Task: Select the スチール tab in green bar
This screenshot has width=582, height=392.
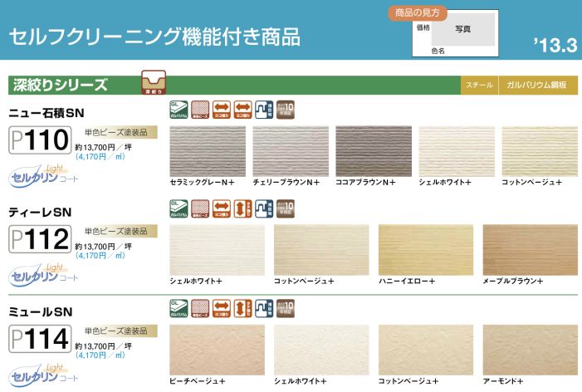Action: click(x=480, y=85)
